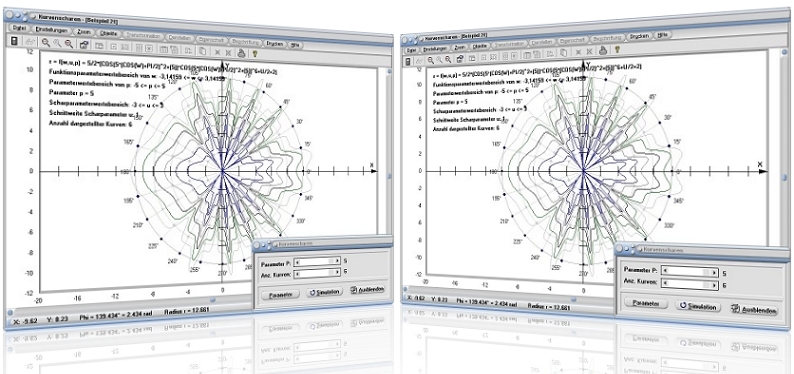The height and width of the screenshot is (374, 794).
Task: Open Drucken menu in right window
Action: point(639,36)
